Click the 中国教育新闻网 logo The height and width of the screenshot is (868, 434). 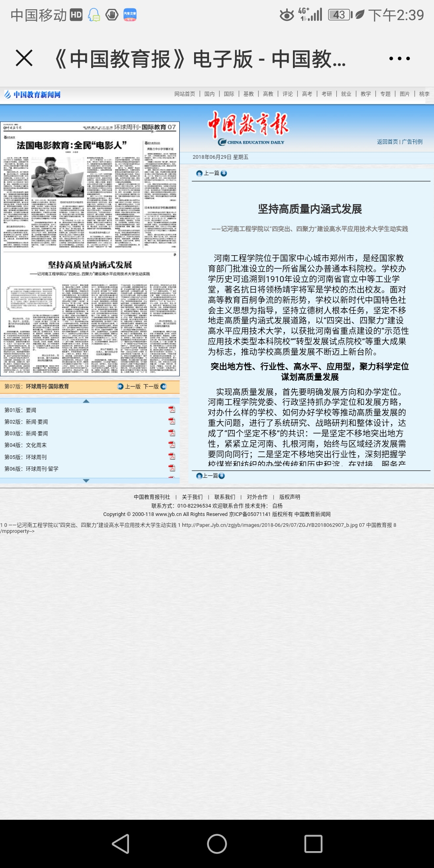click(x=32, y=94)
